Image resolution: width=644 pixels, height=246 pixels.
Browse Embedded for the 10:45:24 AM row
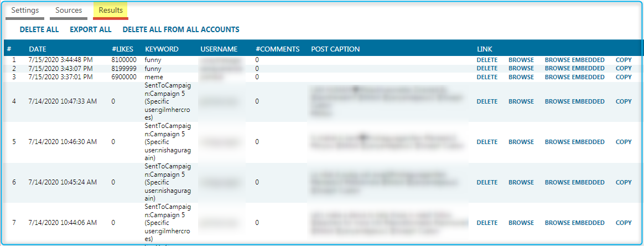[574, 182]
